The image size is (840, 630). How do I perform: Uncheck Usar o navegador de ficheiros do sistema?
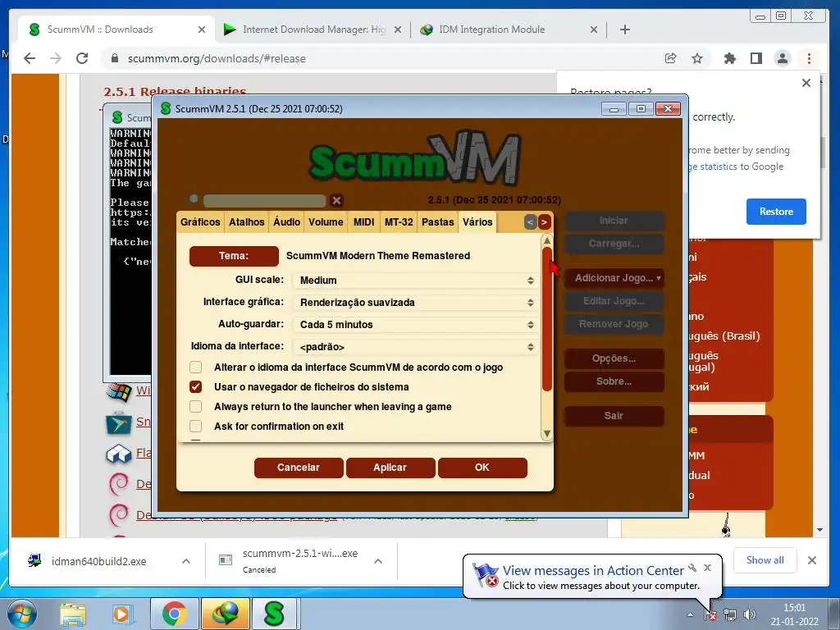coord(195,387)
